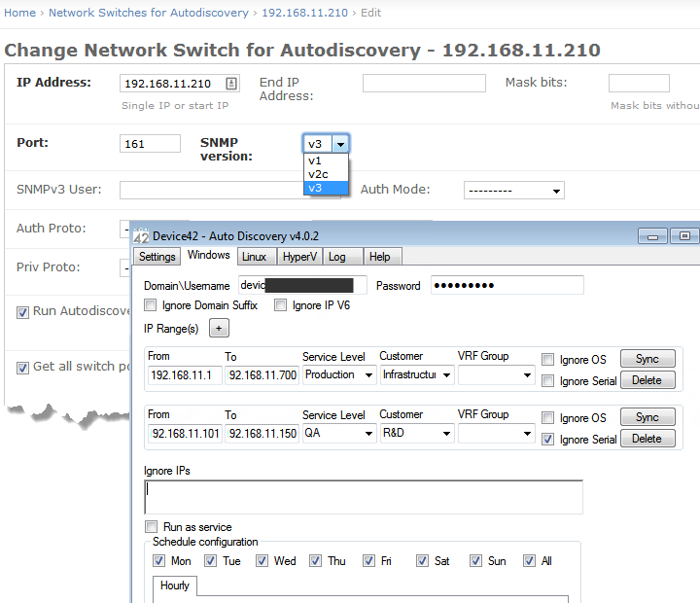Uncheck Mon in schedule configuration
This screenshot has height=603, width=700.
click(x=158, y=560)
